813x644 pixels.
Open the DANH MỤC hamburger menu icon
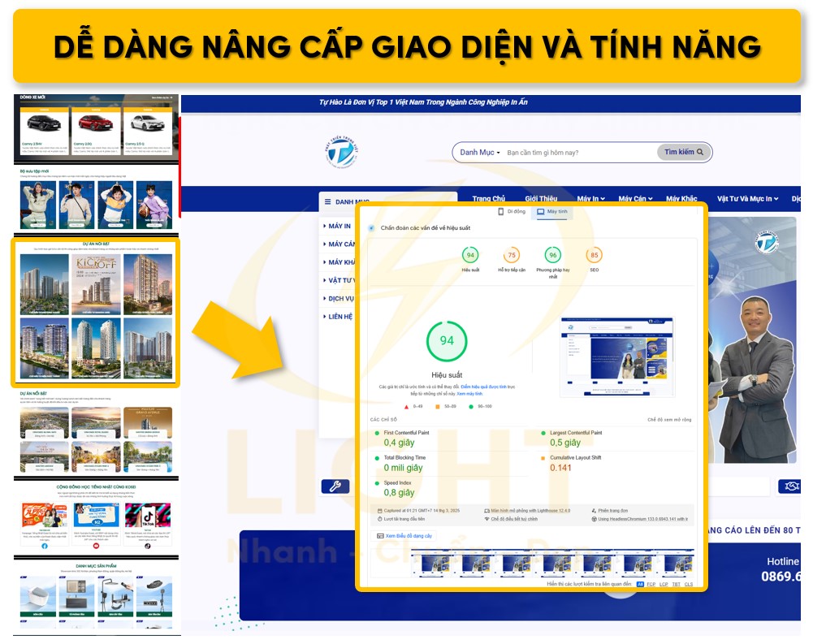[x=327, y=201]
